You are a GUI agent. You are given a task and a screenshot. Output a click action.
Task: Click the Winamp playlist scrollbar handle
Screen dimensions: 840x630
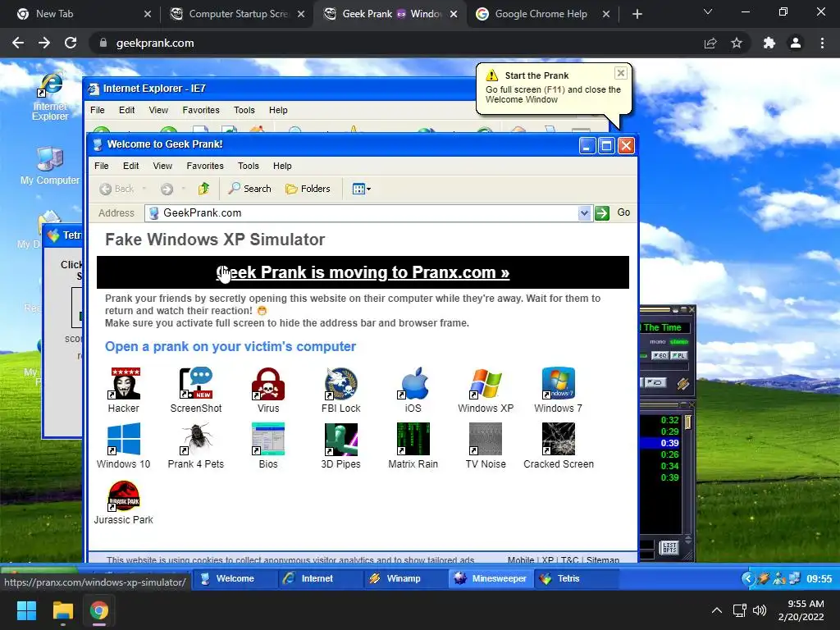[688, 422]
